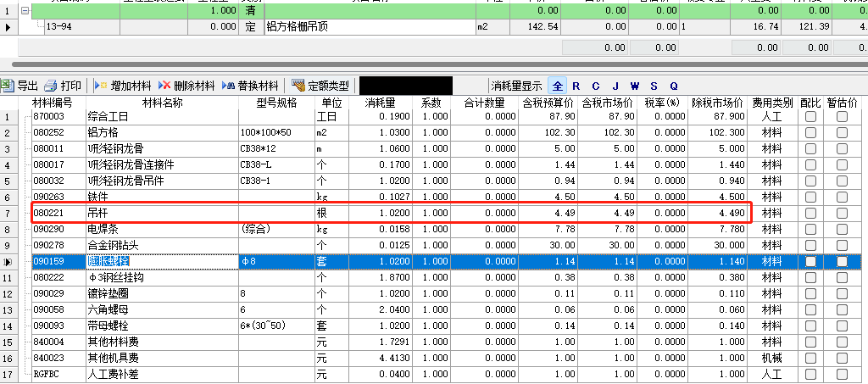The image size is (868, 384).
Task: Click spec cell 100*100*50
Action: tap(277, 133)
